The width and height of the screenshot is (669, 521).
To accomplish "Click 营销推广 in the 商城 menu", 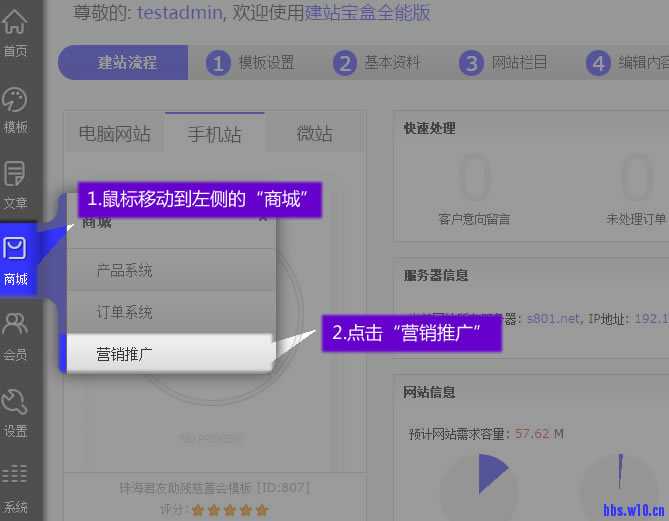I will point(125,353).
